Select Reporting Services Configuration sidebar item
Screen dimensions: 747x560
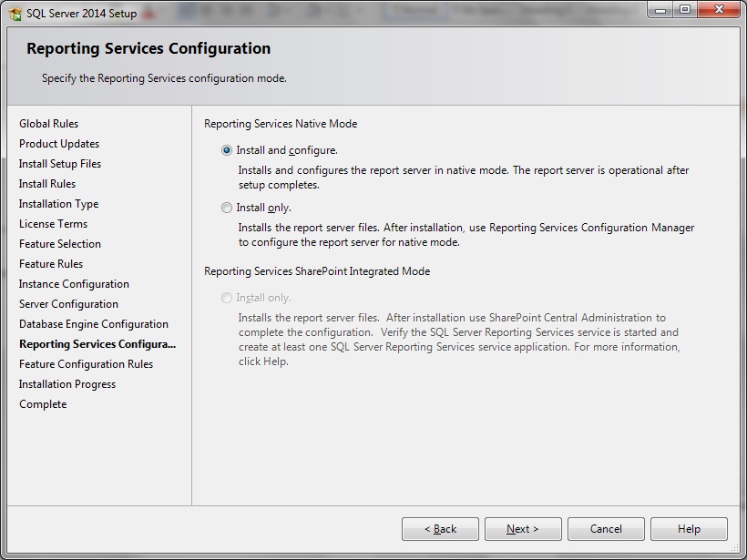point(97,344)
